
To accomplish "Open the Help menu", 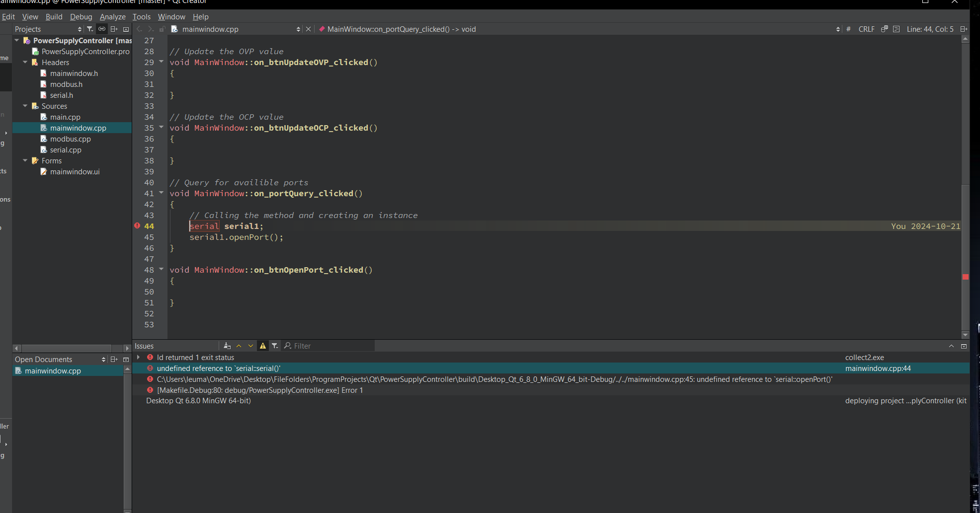I will [201, 17].
